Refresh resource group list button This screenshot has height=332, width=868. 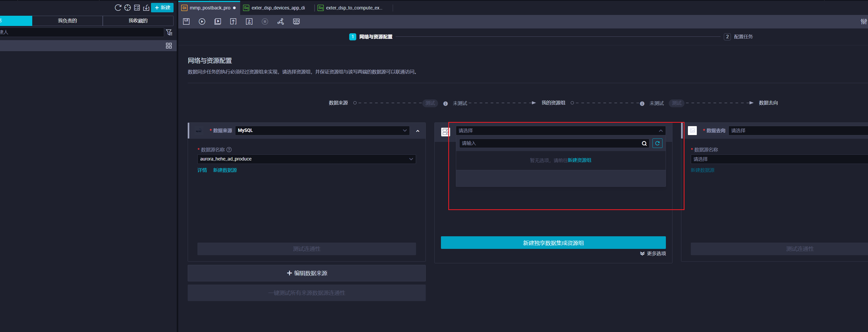click(x=657, y=143)
